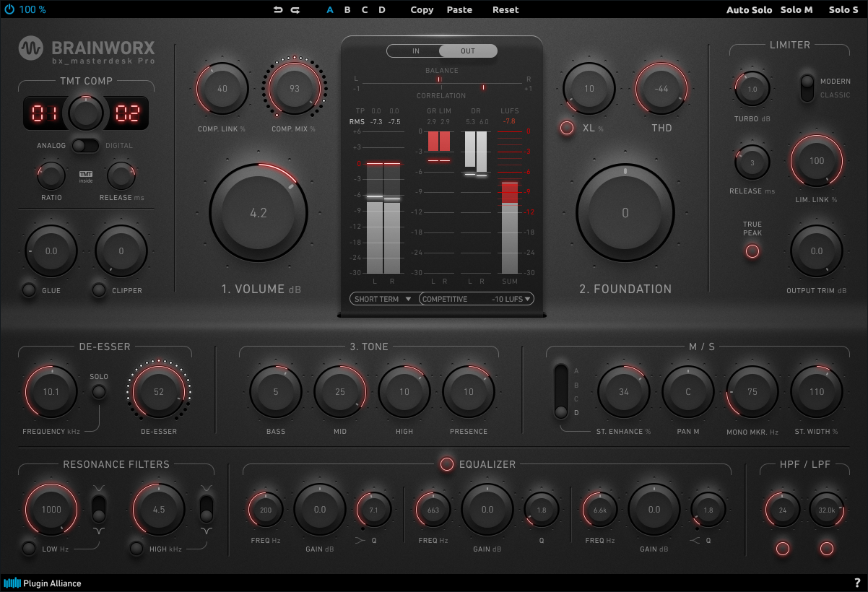Click the 1. VOLUME knob
The height and width of the screenshot is (592, 868).
(259, 213)
